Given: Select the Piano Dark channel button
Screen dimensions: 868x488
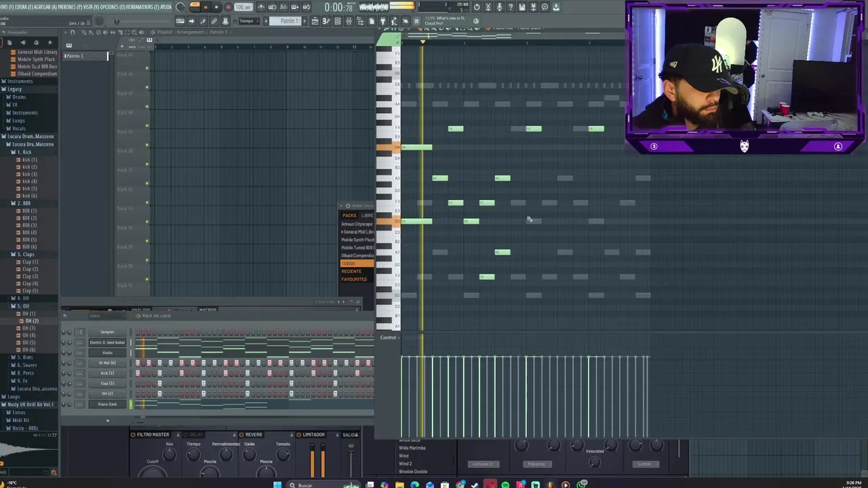Looking at the screenshot, I should pos(107,404).
